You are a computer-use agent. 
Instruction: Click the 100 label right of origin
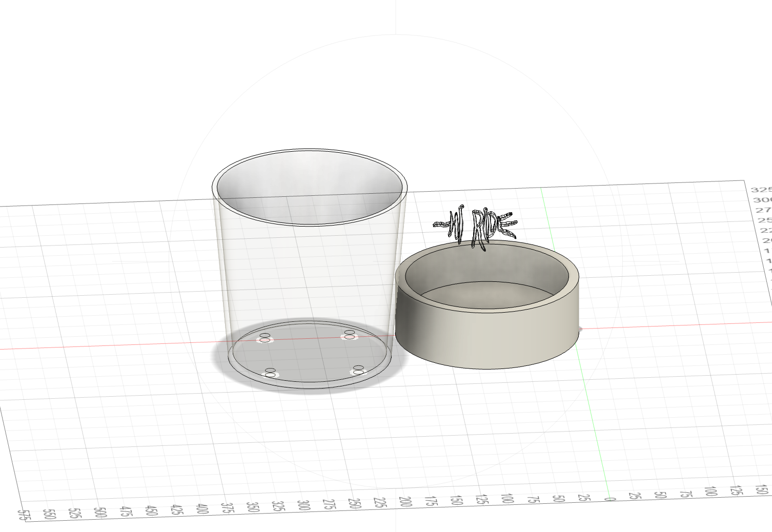[710, 491]
